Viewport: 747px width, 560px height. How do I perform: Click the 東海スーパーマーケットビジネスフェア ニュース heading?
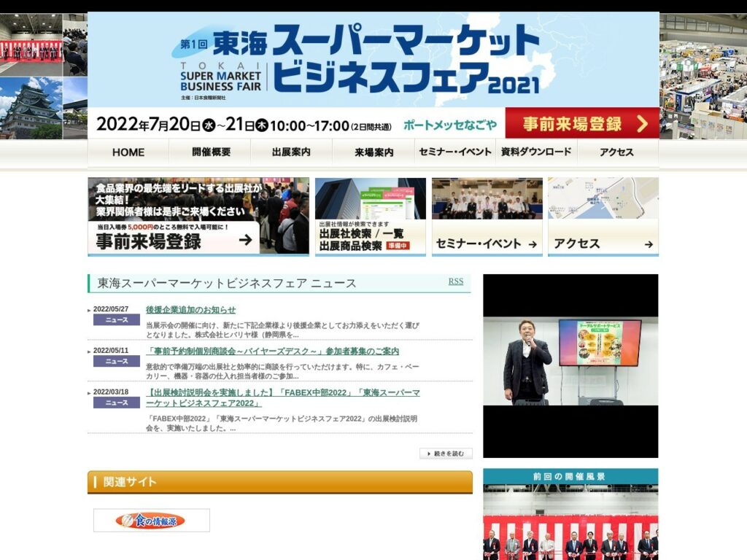pyautogui.click(x=227, y=284)
